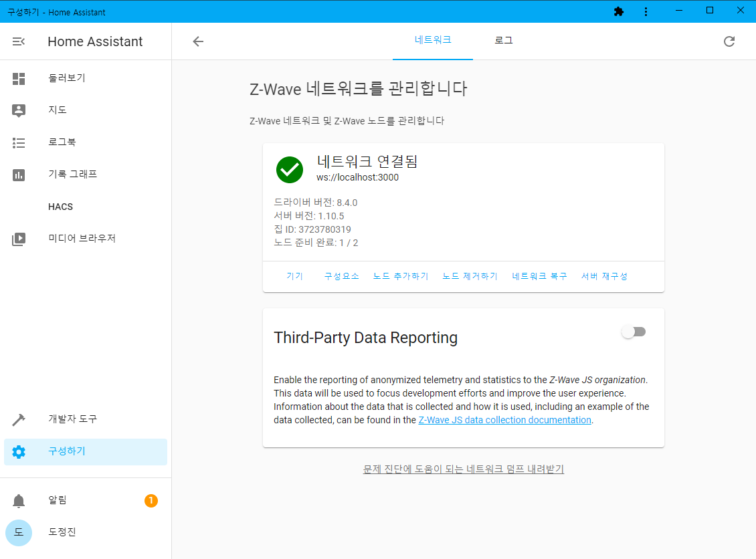Collapse the sidebar with the menu icon
This screenshot has width=756, height=559.
(18, 41)
